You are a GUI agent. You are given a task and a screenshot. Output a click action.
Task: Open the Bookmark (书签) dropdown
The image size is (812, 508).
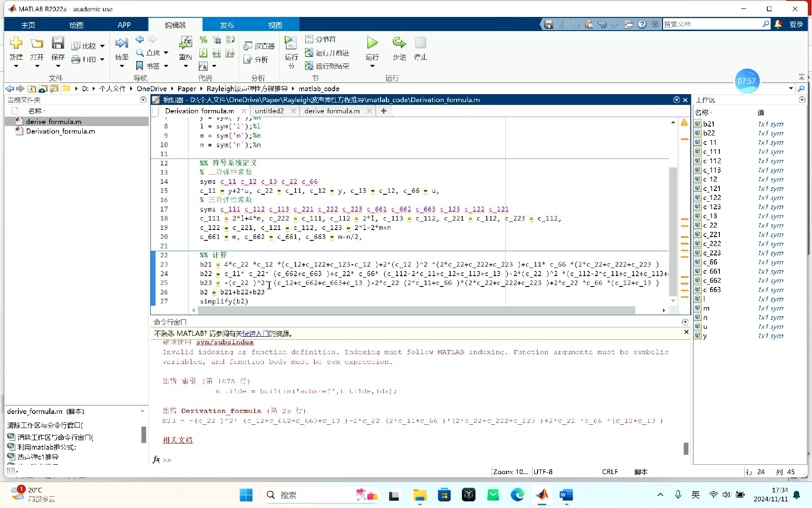coord(166,66)
